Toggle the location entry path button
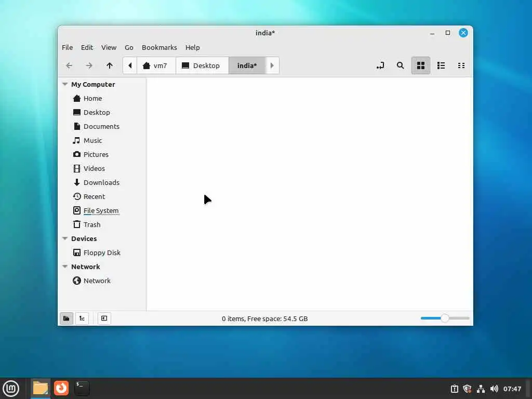The height and width of the screenshot is (399, 532). point(380,65)
